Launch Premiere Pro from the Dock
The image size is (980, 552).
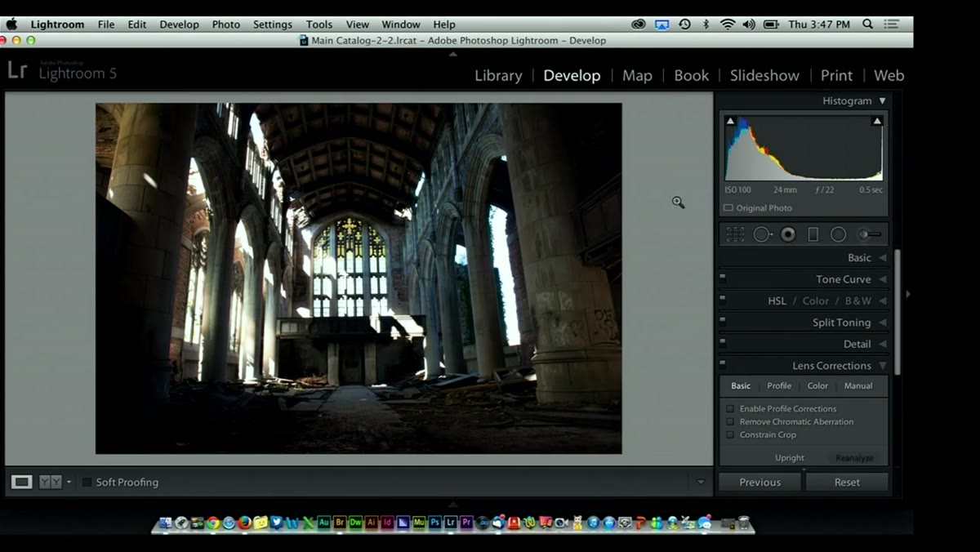(x=466, y=523)
